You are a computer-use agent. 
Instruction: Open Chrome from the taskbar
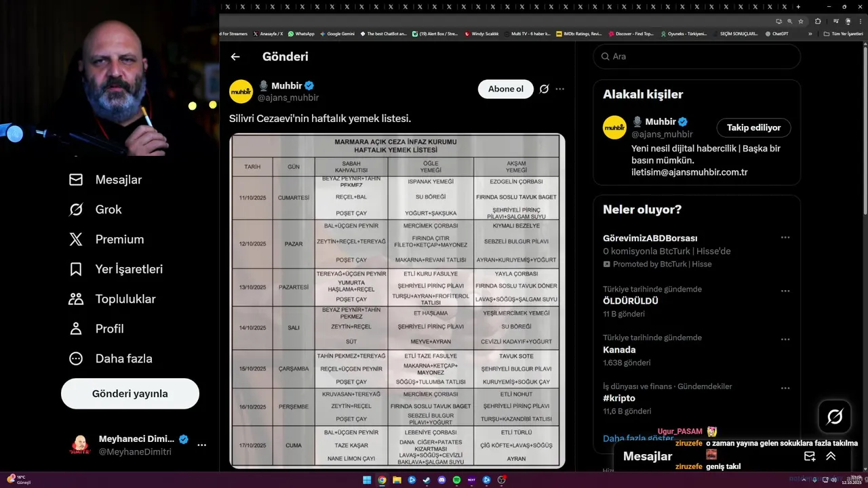click(x=382, y=480)
